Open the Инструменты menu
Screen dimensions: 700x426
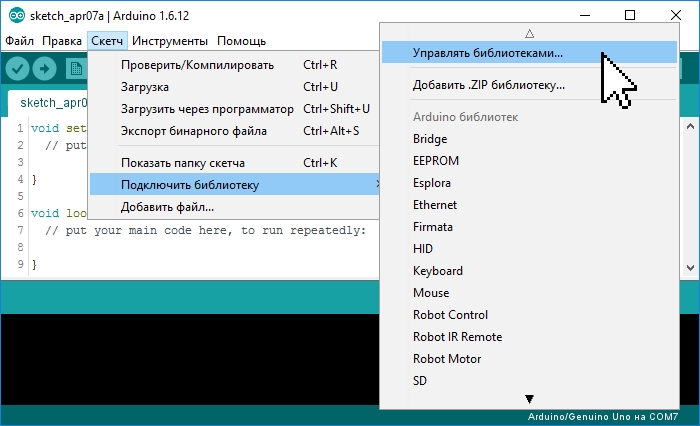[170, 41]
